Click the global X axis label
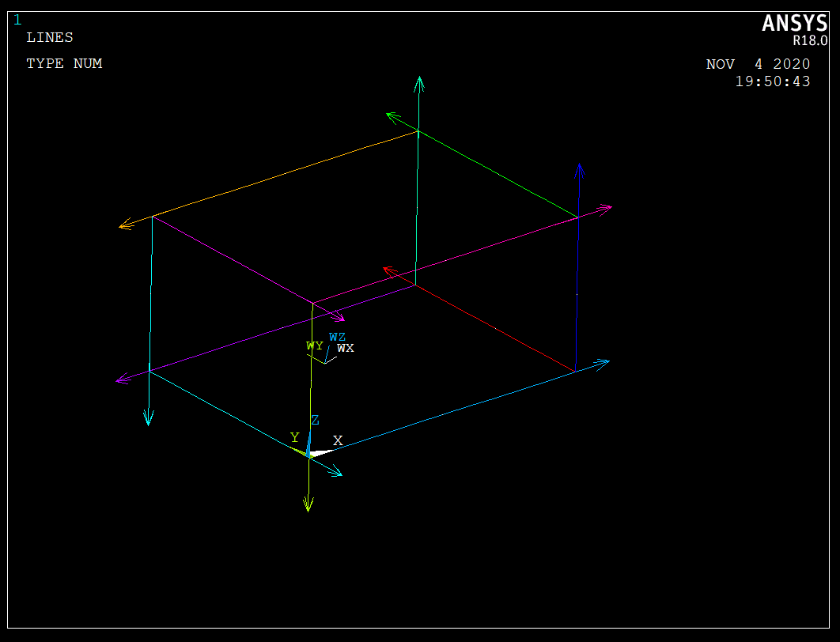840x642 pixels. 338,440
